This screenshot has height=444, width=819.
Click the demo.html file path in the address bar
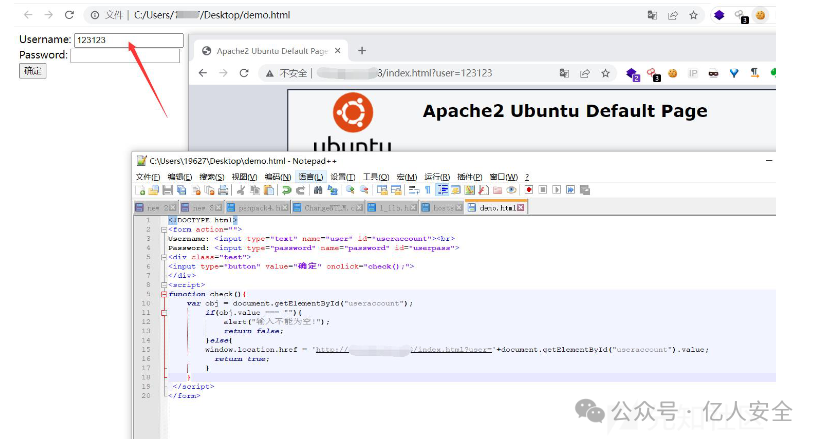212,15
